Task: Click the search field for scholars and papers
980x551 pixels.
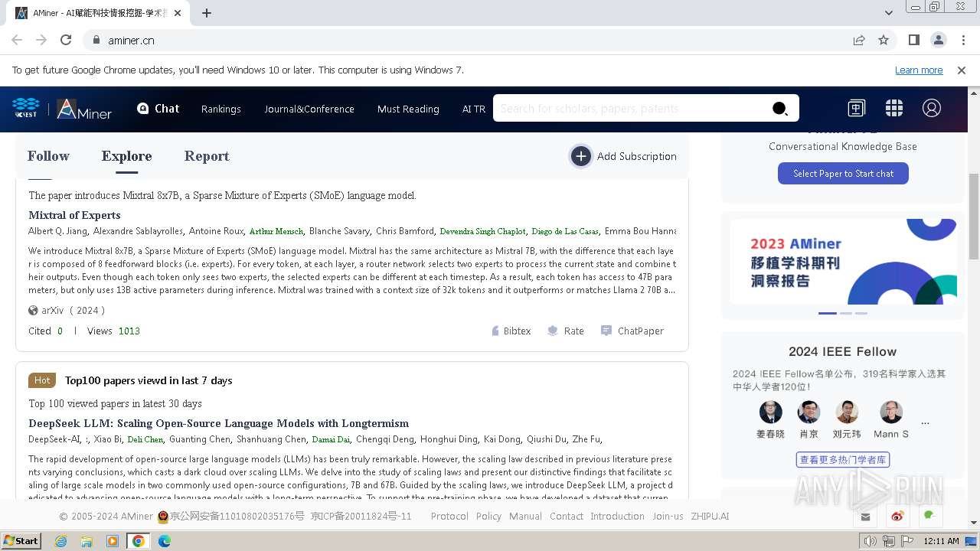Action: pos(631,109)
